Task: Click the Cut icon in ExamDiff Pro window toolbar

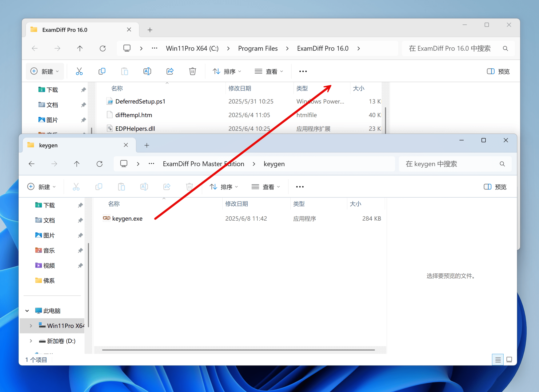Action: tap(79, 71)
